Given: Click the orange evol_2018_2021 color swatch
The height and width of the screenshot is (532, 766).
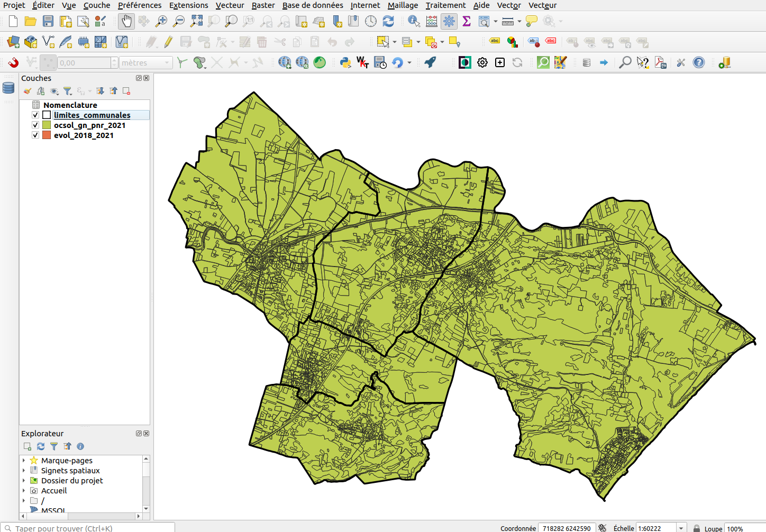Looking at the screenshot, I should (47, 135).
